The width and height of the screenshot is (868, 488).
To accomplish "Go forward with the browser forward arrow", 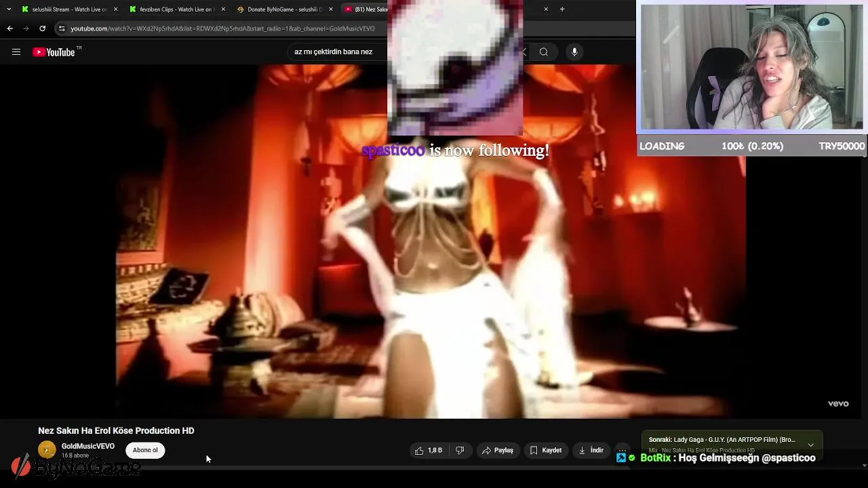I will point(26,28).
